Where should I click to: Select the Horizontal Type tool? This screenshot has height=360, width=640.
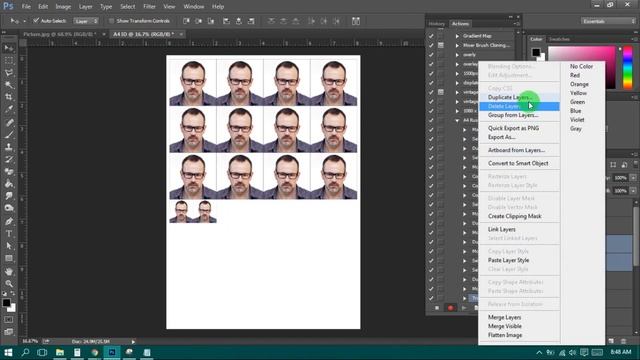[9, 234]
